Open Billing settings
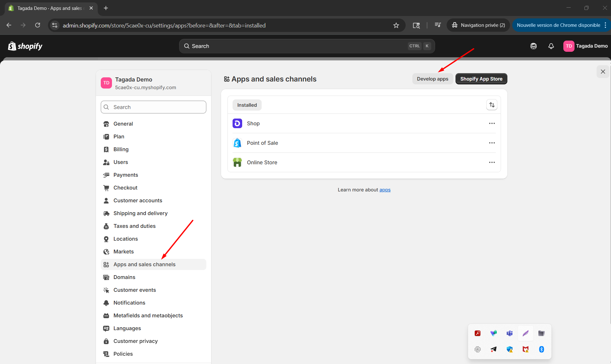611x364 pixels. pyautogui.click(x=154, y=149)
